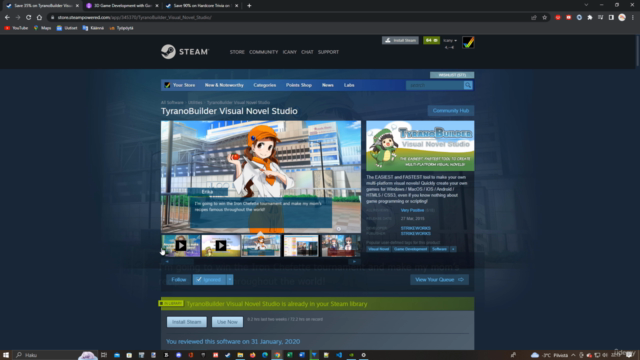
Task: Click the Game Development tag
Action: (410, 249)
